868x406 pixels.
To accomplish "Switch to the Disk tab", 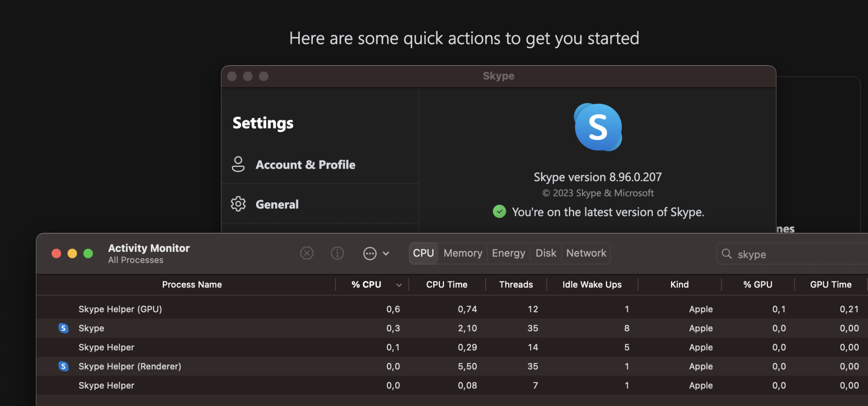I will [x=546, y=253].
